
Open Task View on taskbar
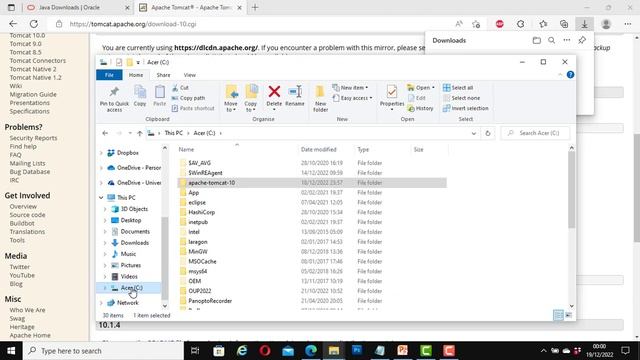[195, 351]
